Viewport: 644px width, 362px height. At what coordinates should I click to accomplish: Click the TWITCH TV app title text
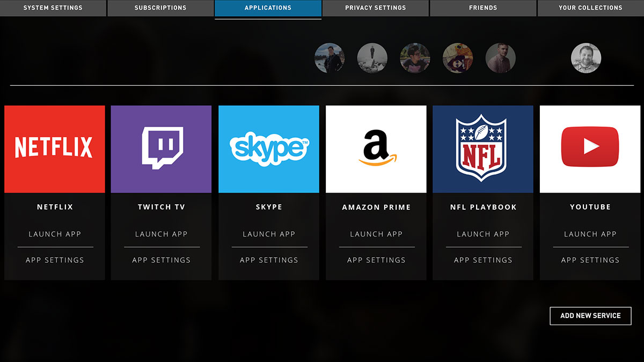point(161,207)
